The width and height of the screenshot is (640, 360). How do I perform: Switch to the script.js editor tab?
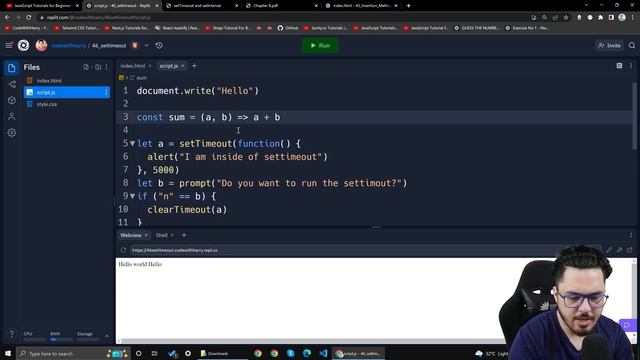coord(169,66)
